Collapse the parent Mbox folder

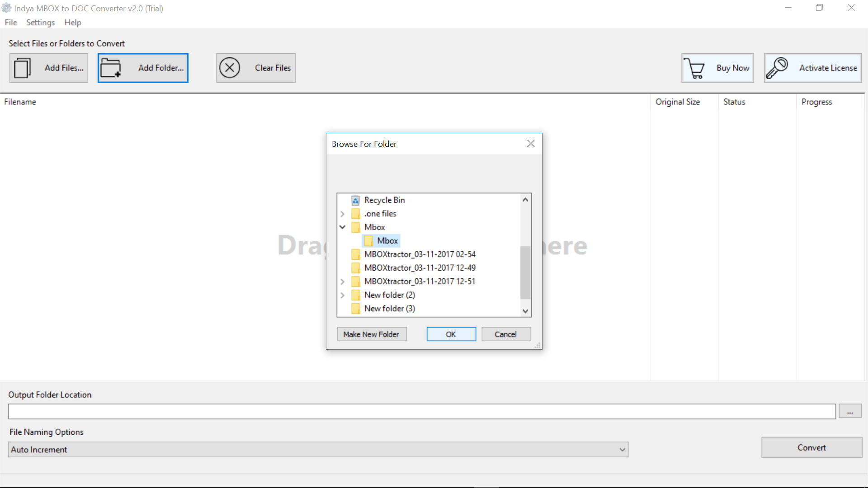343,227
